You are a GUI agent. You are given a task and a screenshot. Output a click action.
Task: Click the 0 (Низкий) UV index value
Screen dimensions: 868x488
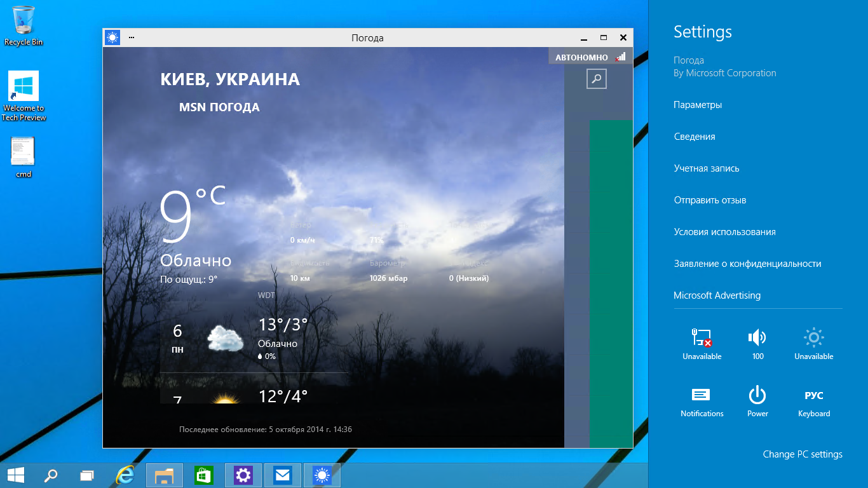pos(468,278)
